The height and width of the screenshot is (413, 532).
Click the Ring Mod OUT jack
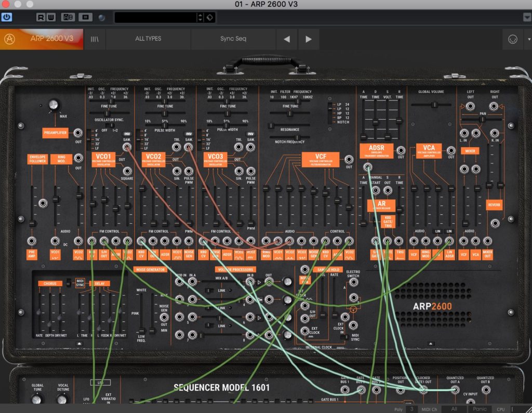click(x=78, y=158)
